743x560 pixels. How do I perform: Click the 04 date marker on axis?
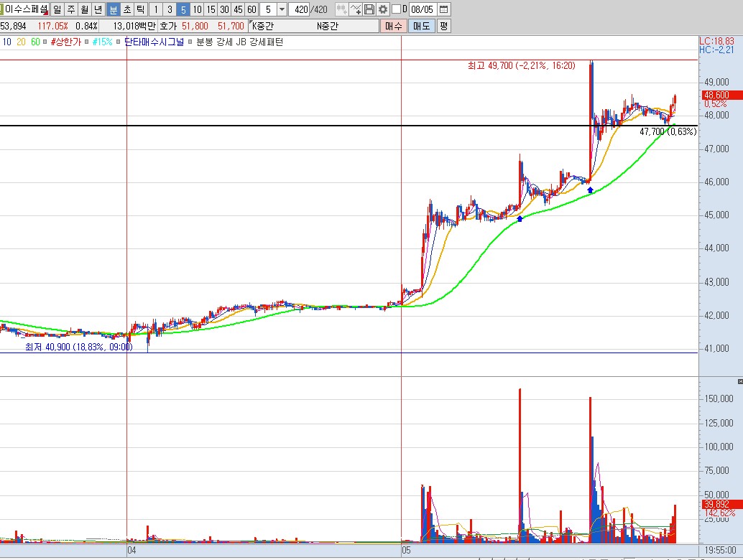pos(131,550)
